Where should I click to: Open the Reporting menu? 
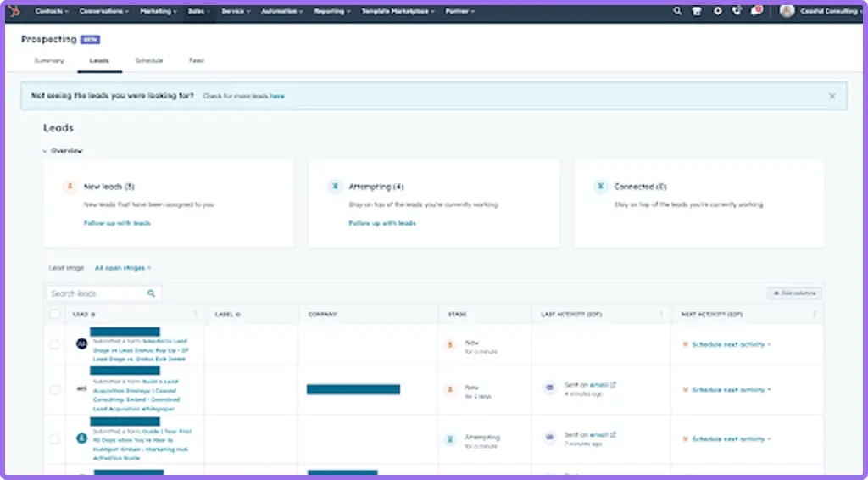332,11
